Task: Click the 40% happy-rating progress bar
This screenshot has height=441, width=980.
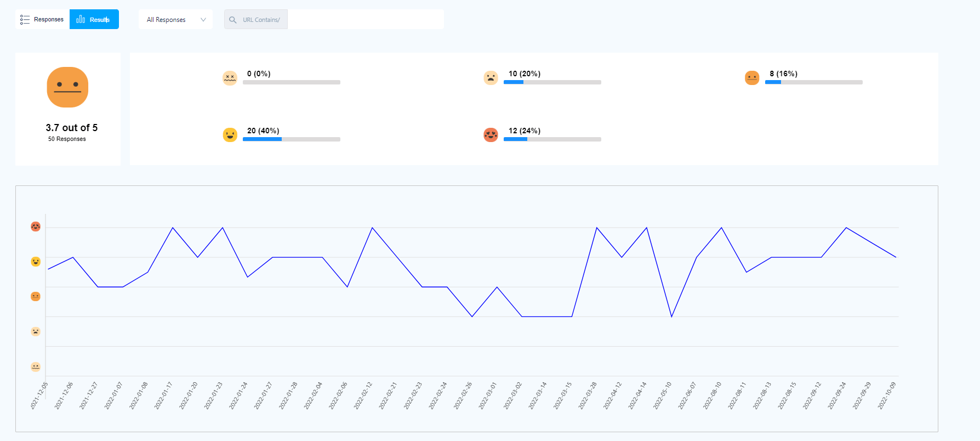Action: tap(292, 139)
